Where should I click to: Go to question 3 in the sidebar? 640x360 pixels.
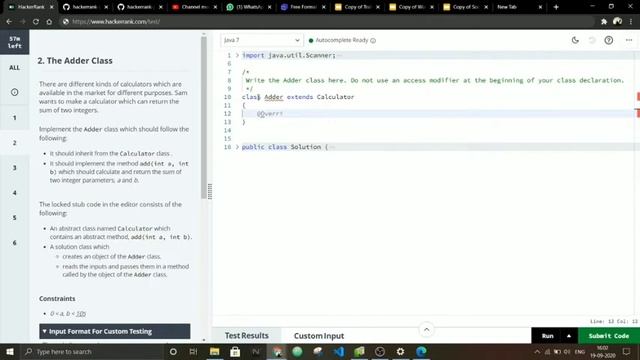point(14,168)
